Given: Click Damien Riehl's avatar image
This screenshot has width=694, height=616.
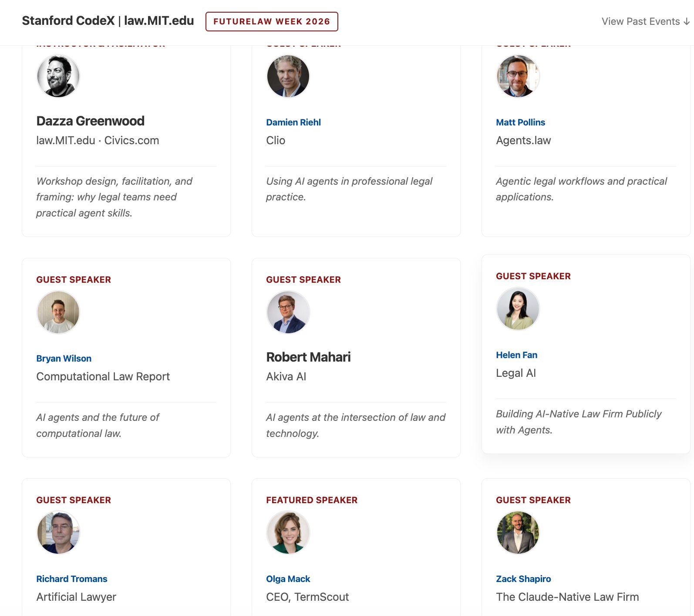Looking at the screenshot, I should pyautogui.click(x=288, y=76).
